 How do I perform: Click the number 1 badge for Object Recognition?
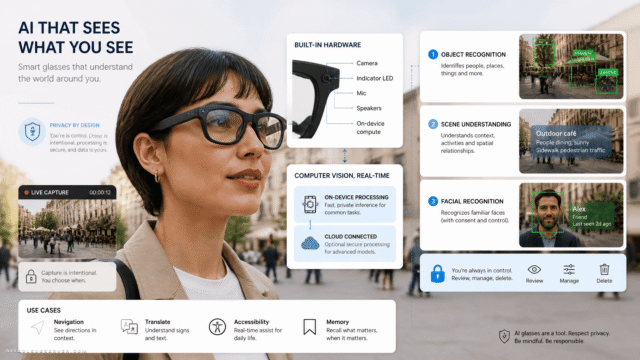433,54
